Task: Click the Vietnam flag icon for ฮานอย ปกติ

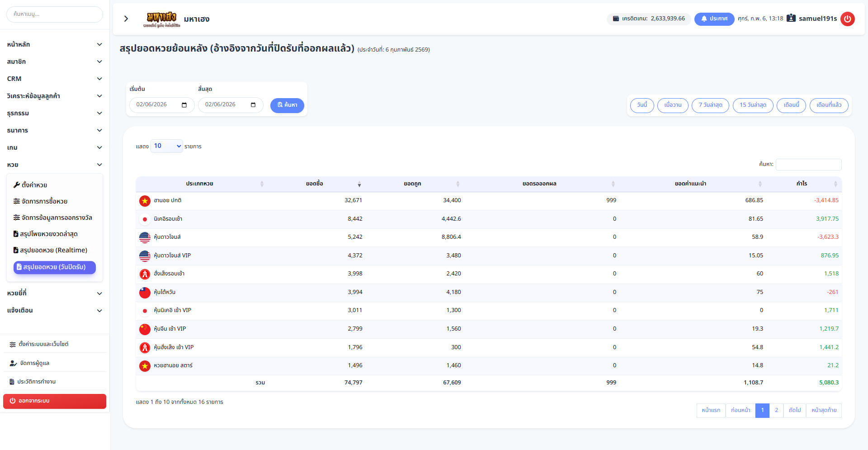Action: tap(145, 201)
